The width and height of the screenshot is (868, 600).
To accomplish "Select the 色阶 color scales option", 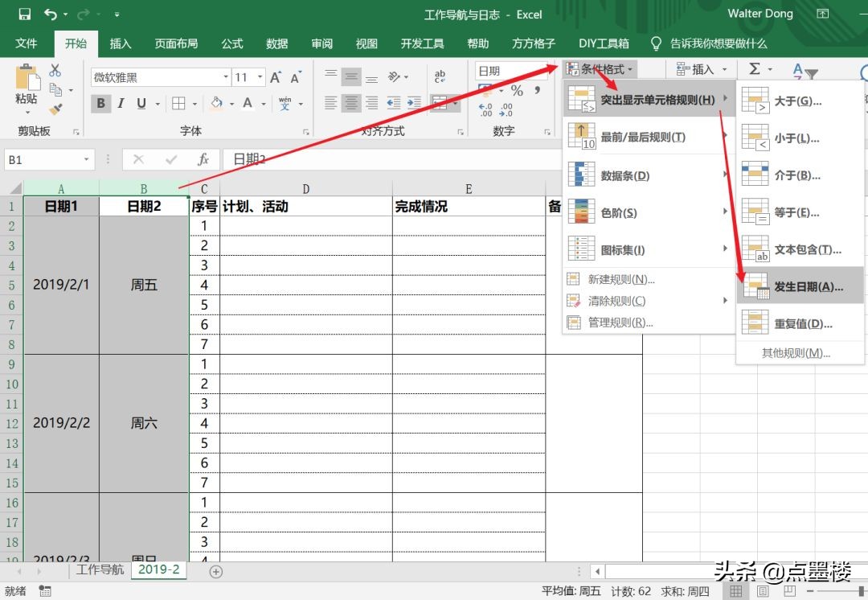I will (x=619, y=212).
